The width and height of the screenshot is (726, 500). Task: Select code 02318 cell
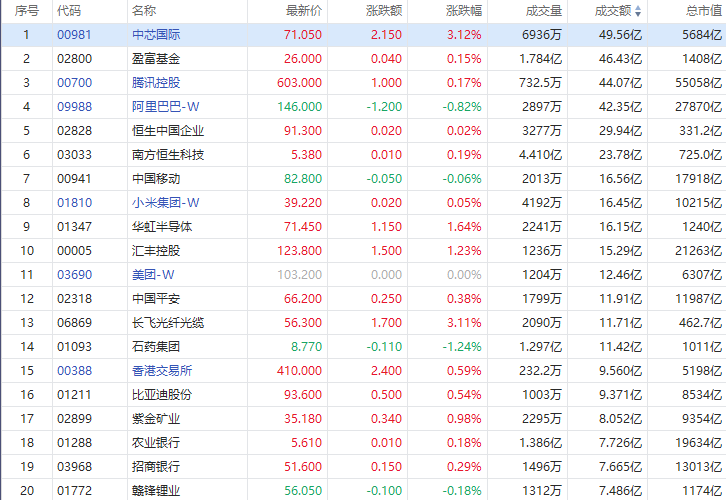74,299
